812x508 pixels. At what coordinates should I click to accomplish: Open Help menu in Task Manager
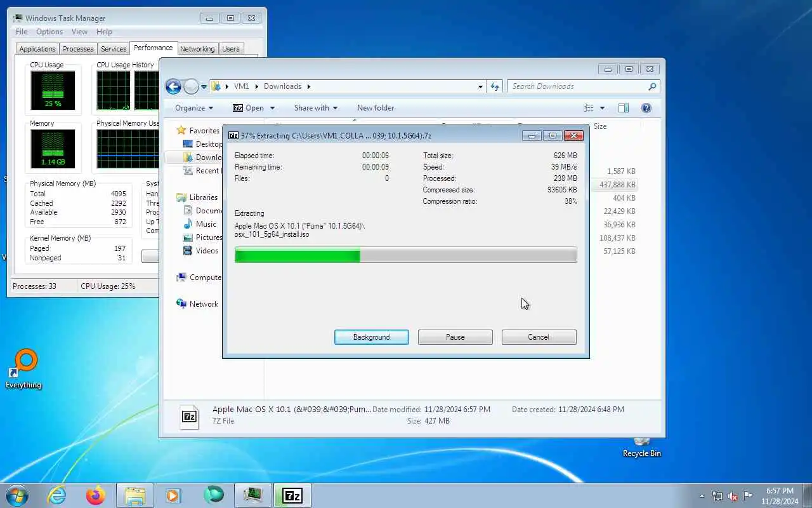[x=104, y=32]
